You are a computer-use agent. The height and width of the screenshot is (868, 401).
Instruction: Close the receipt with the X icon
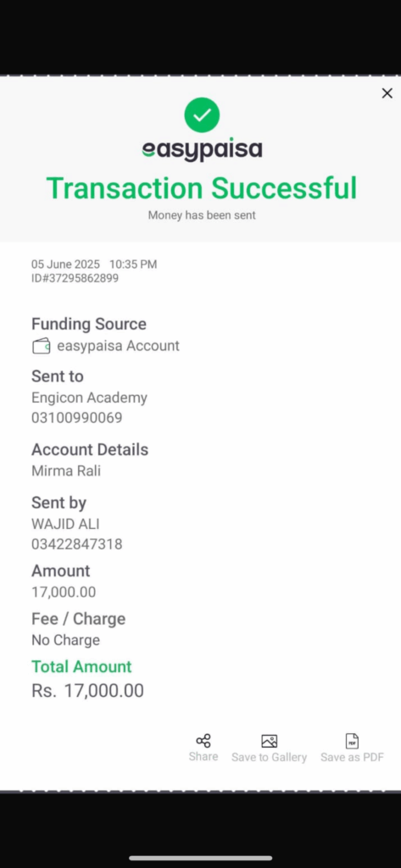coord(387,93)
